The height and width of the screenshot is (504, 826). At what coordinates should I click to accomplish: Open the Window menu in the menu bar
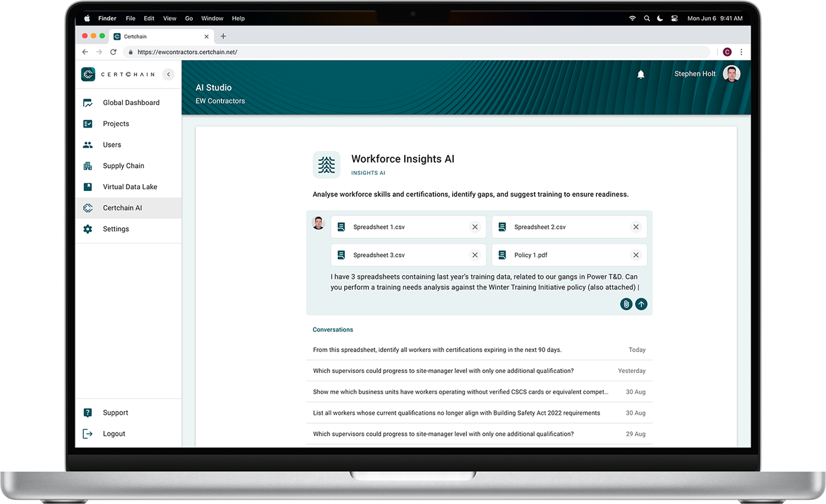tap(212, 18)
